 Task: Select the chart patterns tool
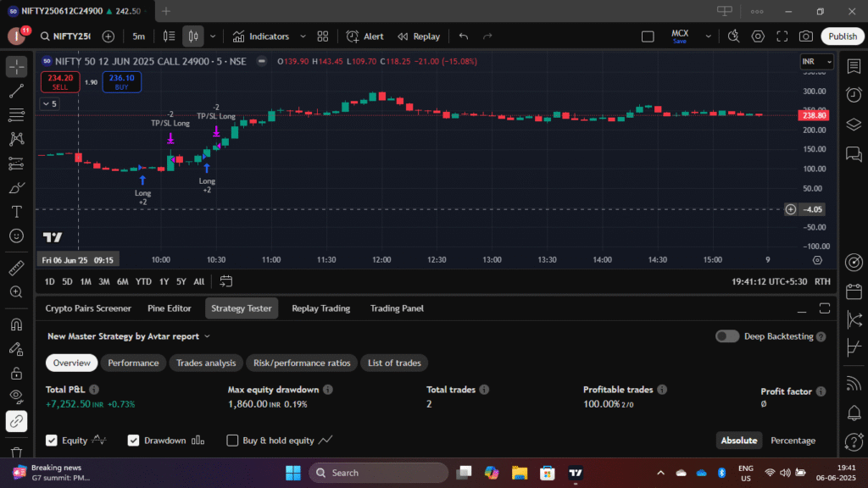[x=17, y=139]
